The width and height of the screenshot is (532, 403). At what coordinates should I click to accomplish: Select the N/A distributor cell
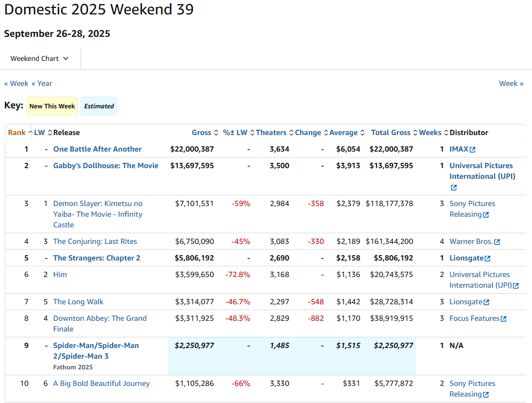pyautogui.click(x=456, y=346)
